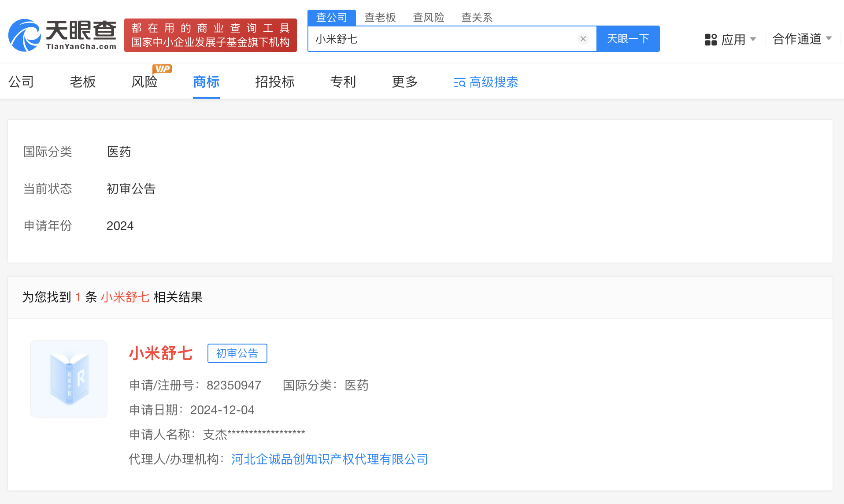Image resolution: width=844 pixels, height=504 pixels.
Task: Select the 2024 filter under 申请年份
Action: tap(120, 226)
